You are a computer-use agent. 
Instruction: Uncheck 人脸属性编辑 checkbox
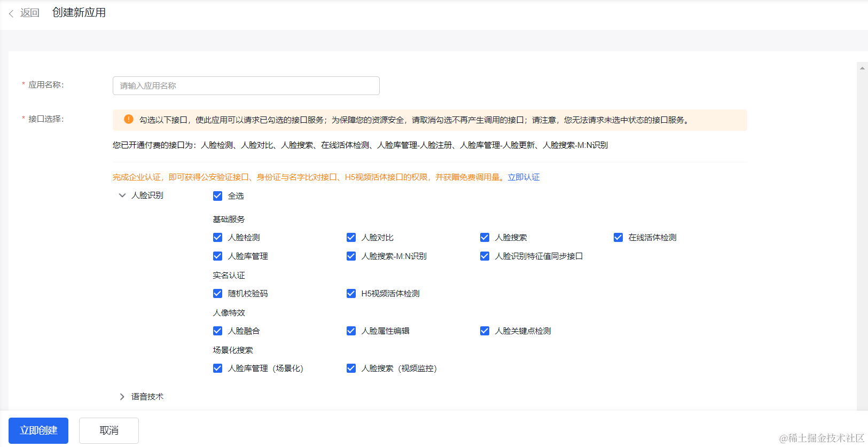(351, 331)
